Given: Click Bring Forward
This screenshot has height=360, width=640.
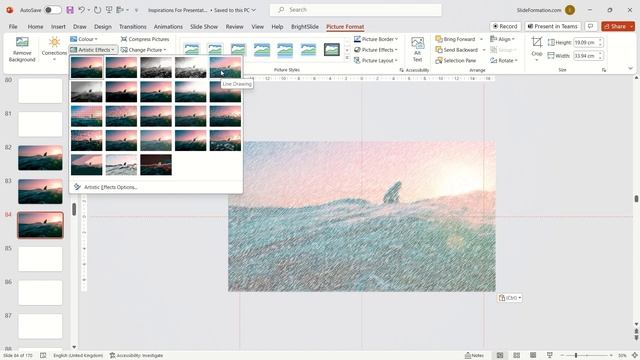Looking at the screenshot, I should 456,39.
